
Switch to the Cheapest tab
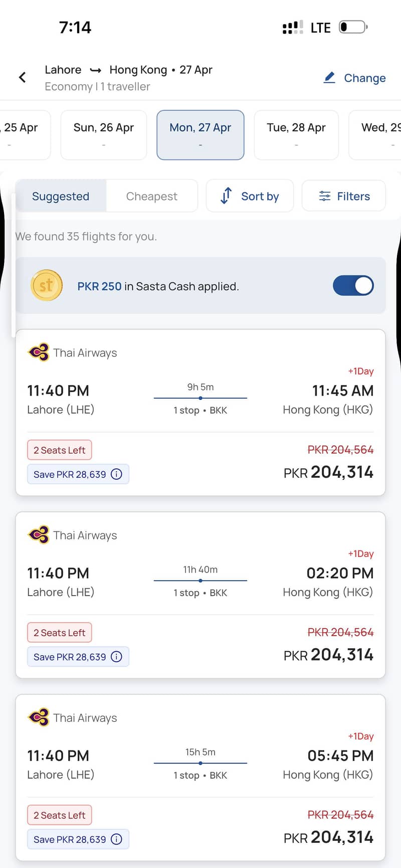[152, 196]
